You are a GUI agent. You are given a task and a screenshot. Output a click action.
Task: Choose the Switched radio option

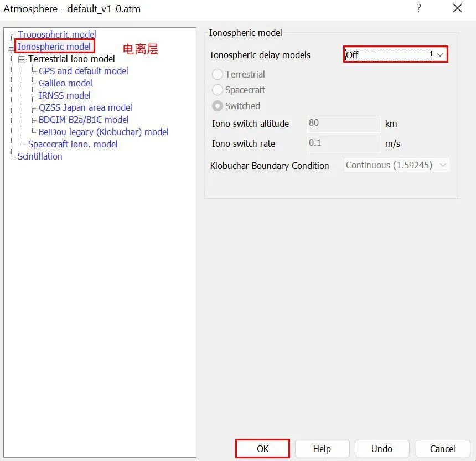218,106
